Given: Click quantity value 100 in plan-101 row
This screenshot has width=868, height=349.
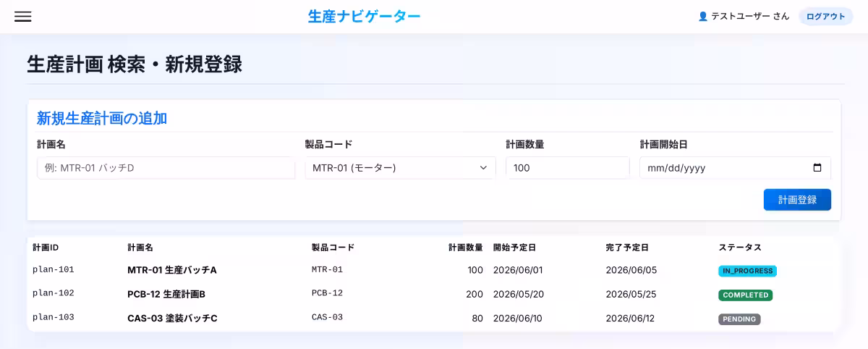Looking at the screenshot, I should click(475, 270).
